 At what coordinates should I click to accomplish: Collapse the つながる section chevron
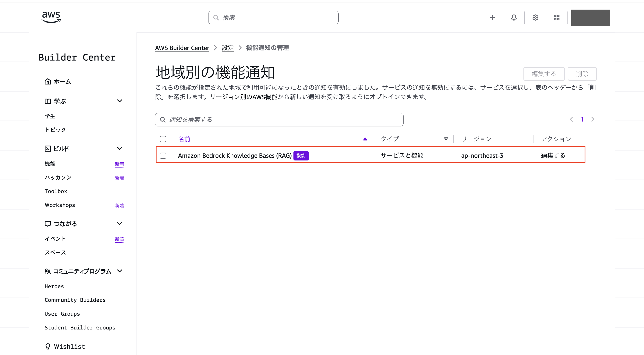tap(120, 224)
